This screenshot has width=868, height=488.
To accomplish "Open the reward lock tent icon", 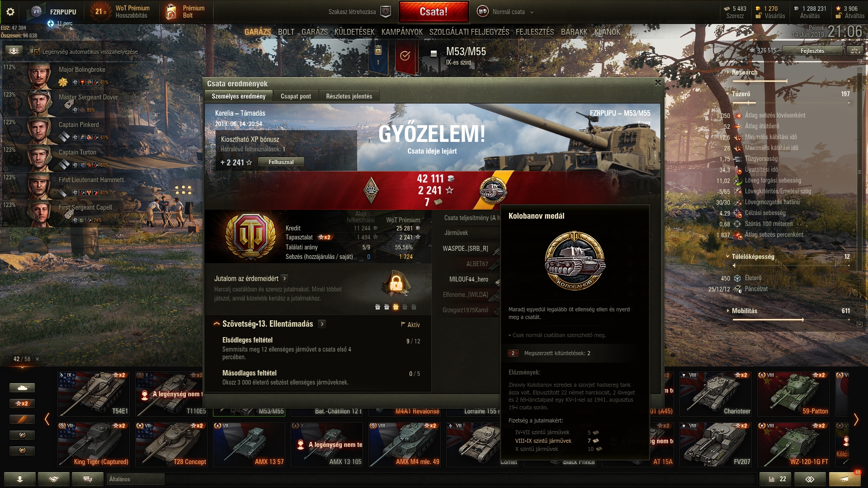I will coord(396,283).
